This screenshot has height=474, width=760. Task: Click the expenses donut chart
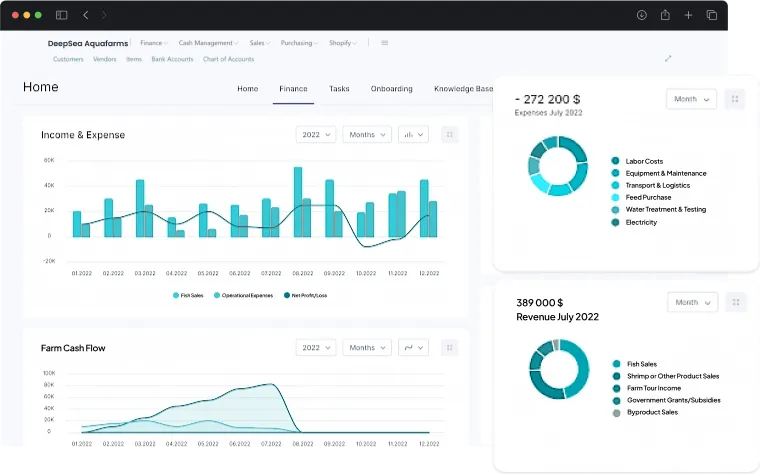pyautogui.click(x=558, y=166)
